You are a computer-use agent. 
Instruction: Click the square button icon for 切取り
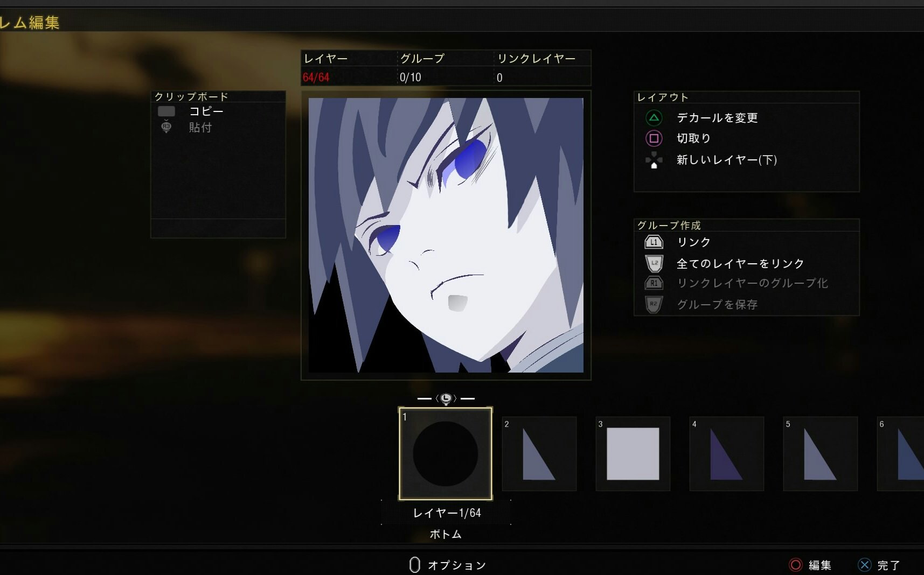point(654,138)
